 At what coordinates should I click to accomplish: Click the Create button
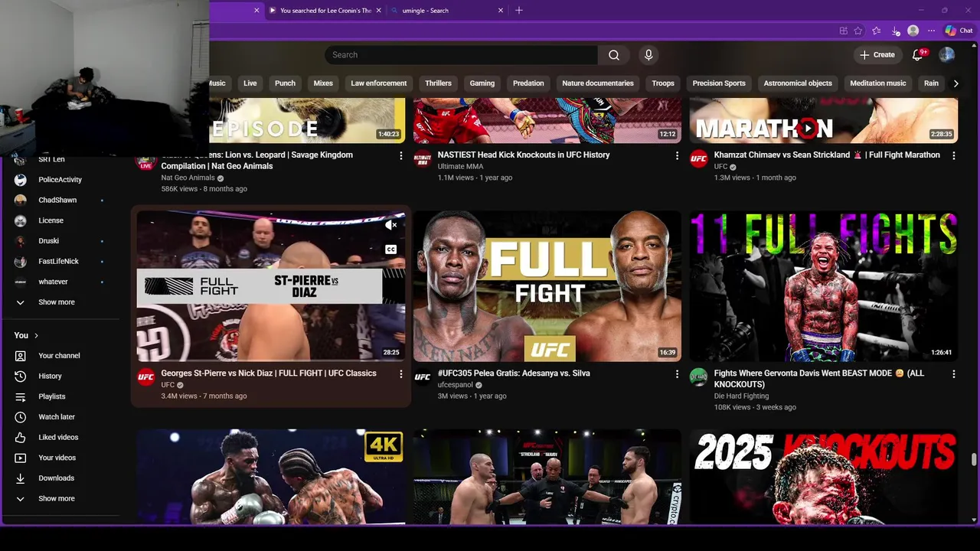coord(877,55)
